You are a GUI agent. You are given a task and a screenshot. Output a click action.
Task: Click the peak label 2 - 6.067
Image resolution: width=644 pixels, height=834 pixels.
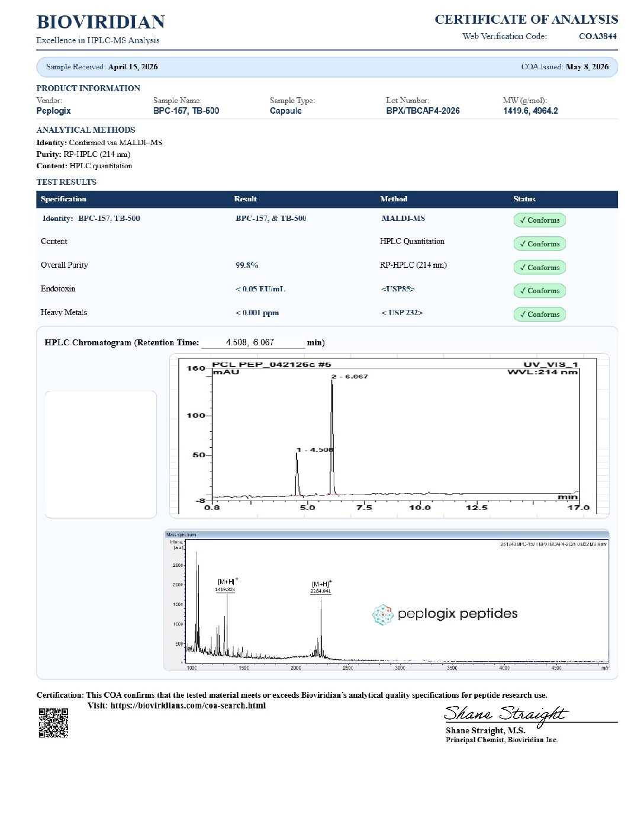pos(349,377)
